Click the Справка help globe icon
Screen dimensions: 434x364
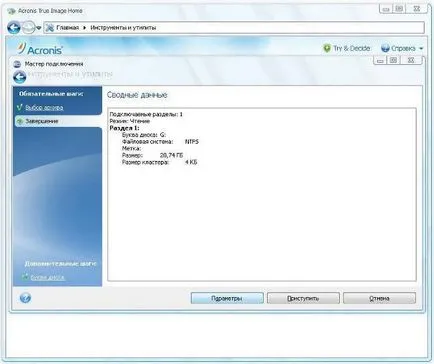[x=385, y=48]
